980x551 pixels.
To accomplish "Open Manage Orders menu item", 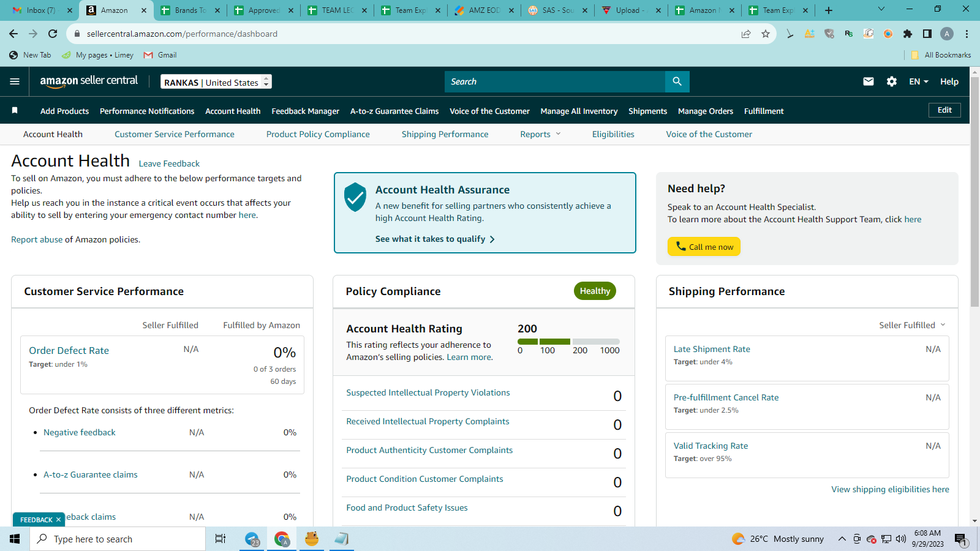I will 706,111.
